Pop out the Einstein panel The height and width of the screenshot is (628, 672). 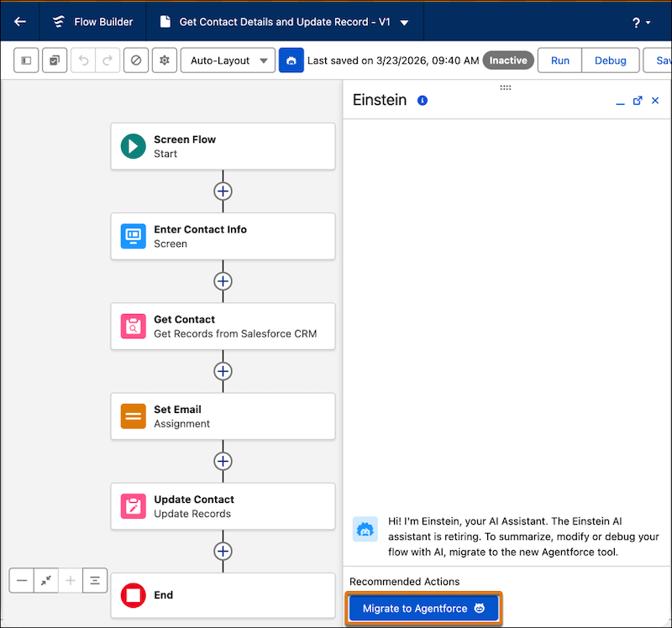point(638,100)
